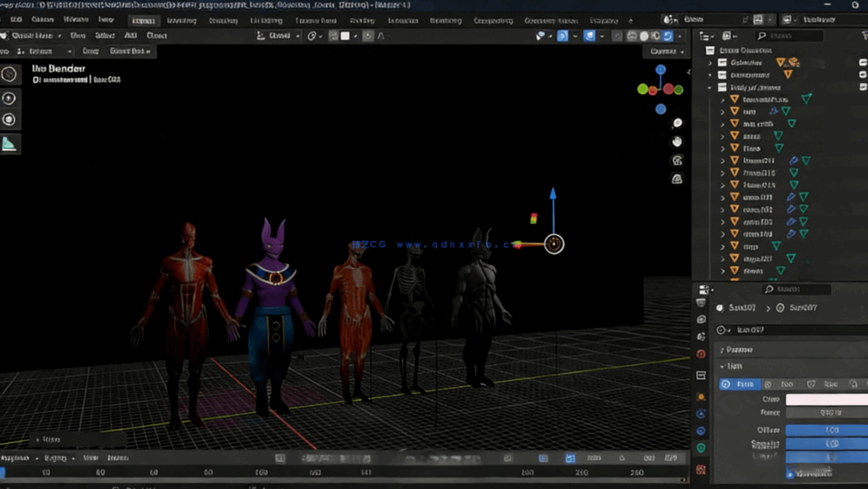The height and width of the screenshot is (489, 868).
Task: Click the outliner search field
Action: pyautogui.click(x=789, y=36)
